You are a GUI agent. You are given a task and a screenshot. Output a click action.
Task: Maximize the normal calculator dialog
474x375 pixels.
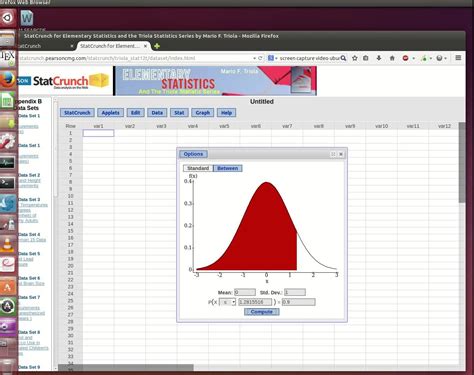[333, 154]
